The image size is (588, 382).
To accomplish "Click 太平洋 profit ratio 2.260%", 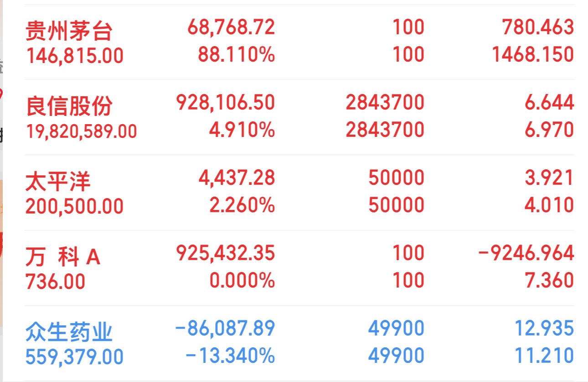I will [x=242, y=205].
